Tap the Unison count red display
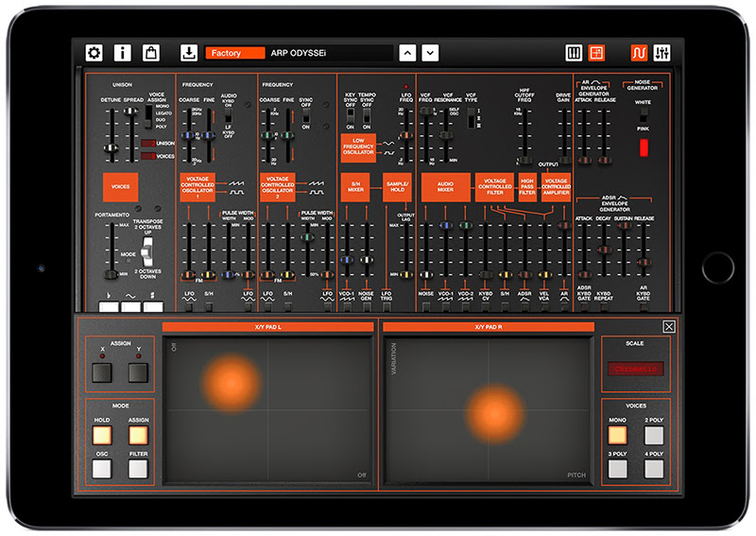The width and height of the screenshot is (756, 536). [x=148, y=144]
